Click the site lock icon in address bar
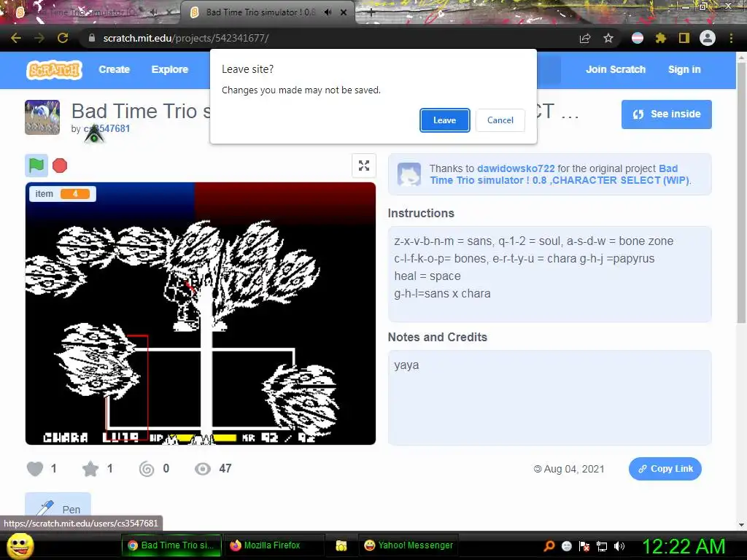This screenshot has width=747, height=560. click(x=92, y=38)
